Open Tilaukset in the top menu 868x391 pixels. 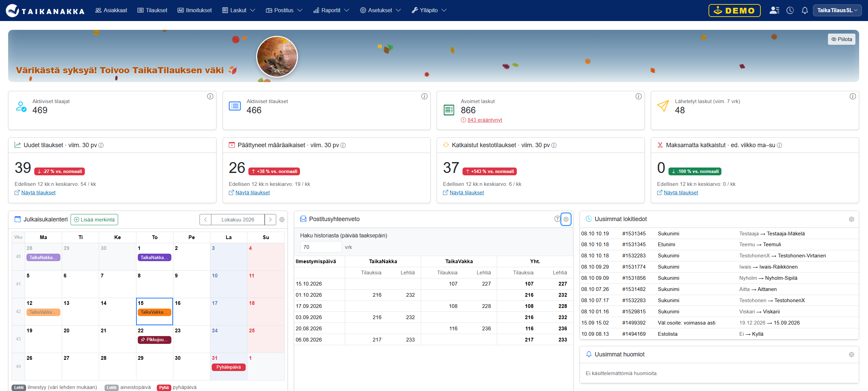coord(152,11)
